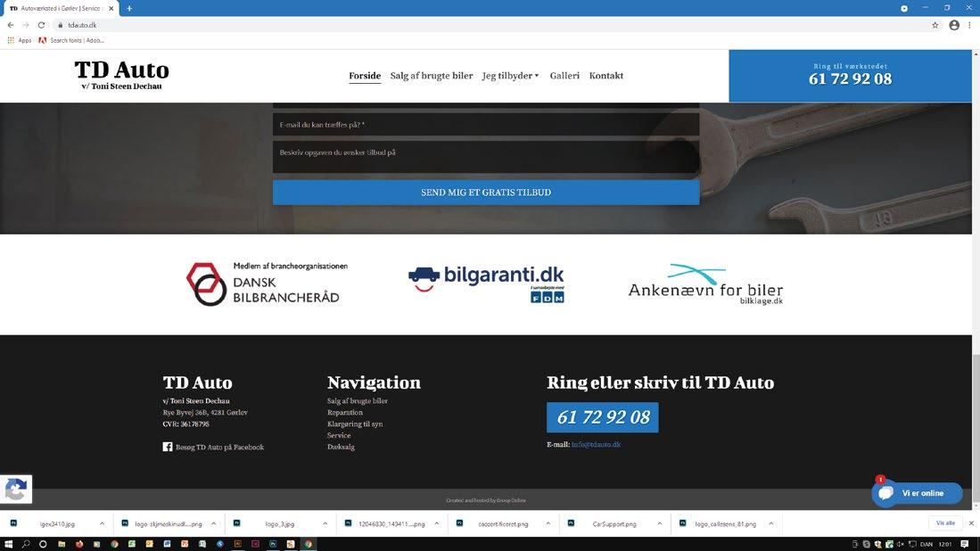Click the Dansk Bilbrancheråd logo
The height and width of the screenshot is (551, 980).
pyautogui.click(x=267, y=284)
